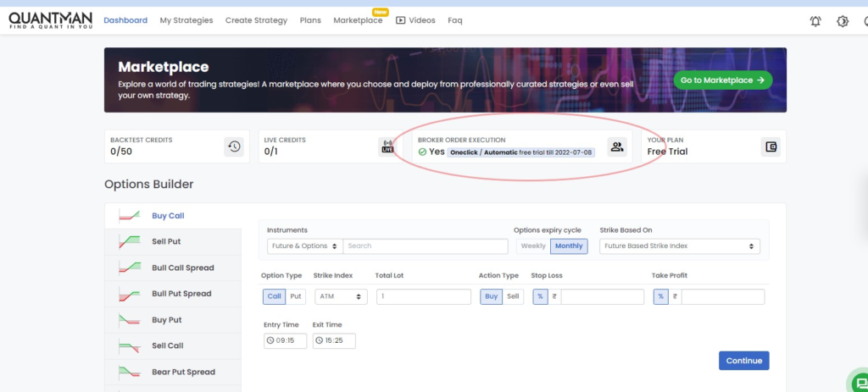Toggle the theme brightness icon
The height and width of the screenshot is (392, 868).
tap(843, 21)
